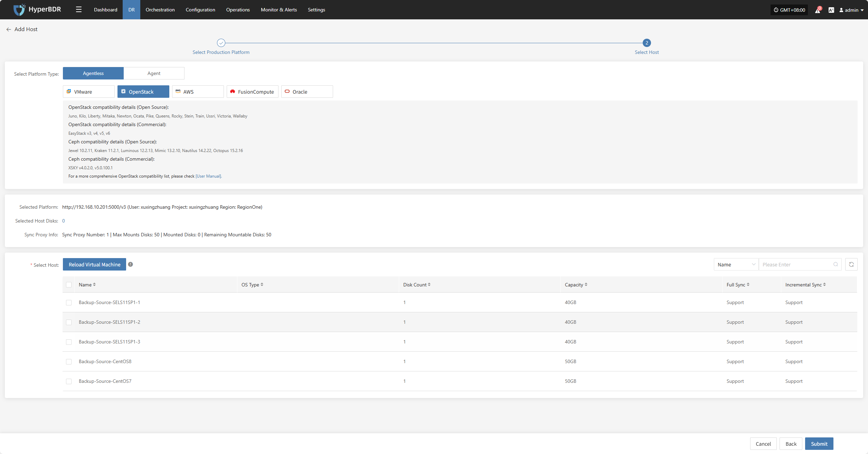Screen dimensions: 868x454
Task: Open the Monitor & Alerts menu
Action: 279,10
